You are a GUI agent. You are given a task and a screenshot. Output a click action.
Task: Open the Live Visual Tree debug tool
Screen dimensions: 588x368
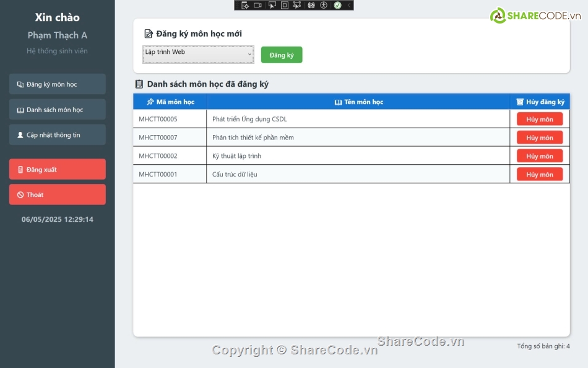tap(245, 5)
